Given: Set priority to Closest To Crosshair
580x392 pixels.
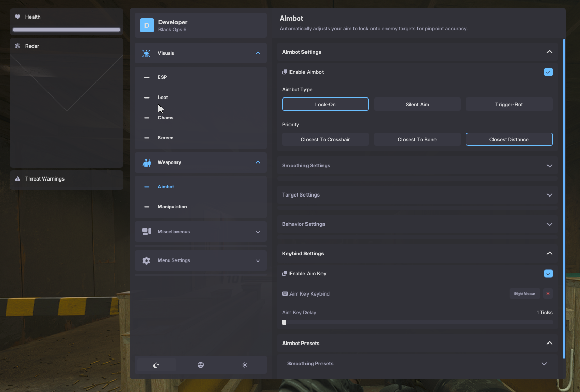Looking at the screenshot, I should click(325, 140).
